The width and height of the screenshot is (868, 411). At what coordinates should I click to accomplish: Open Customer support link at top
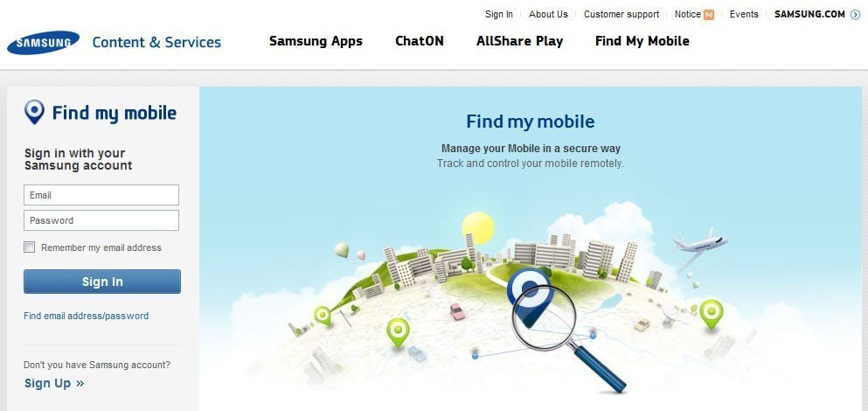pos(621,14)
